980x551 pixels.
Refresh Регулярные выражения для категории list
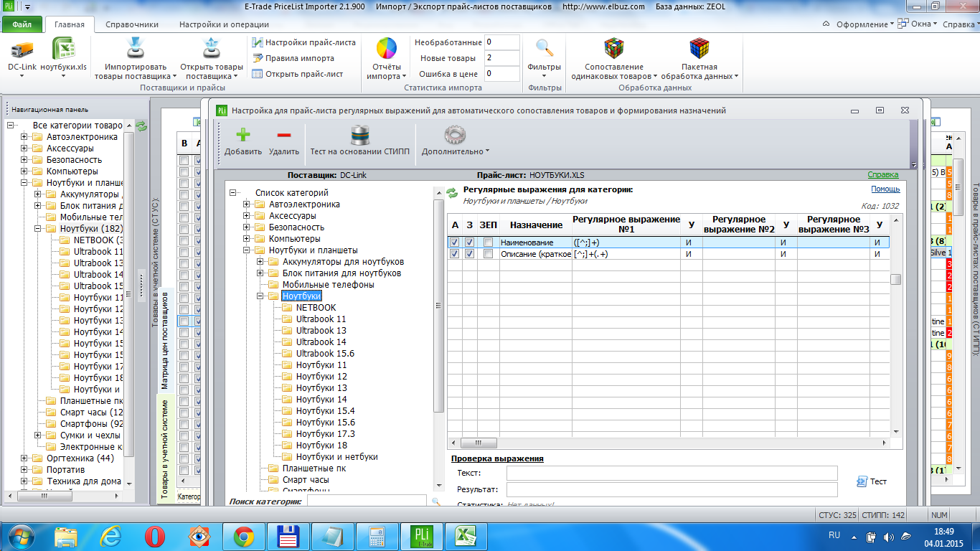point(452,192)
